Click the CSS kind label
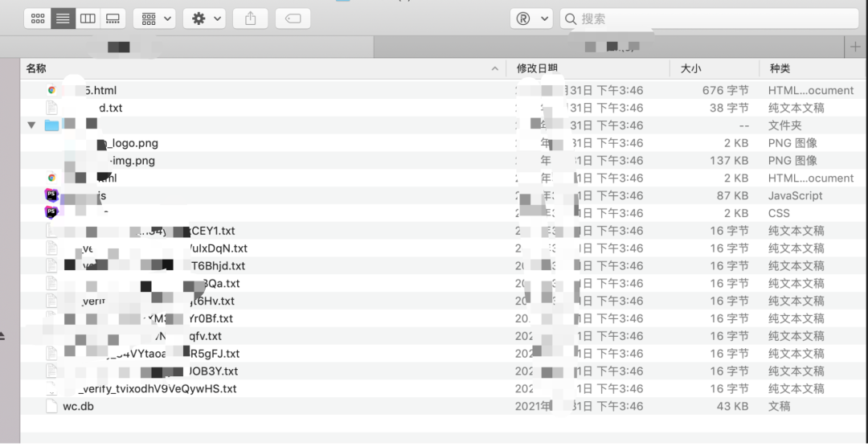 click(x=779, y=213)
